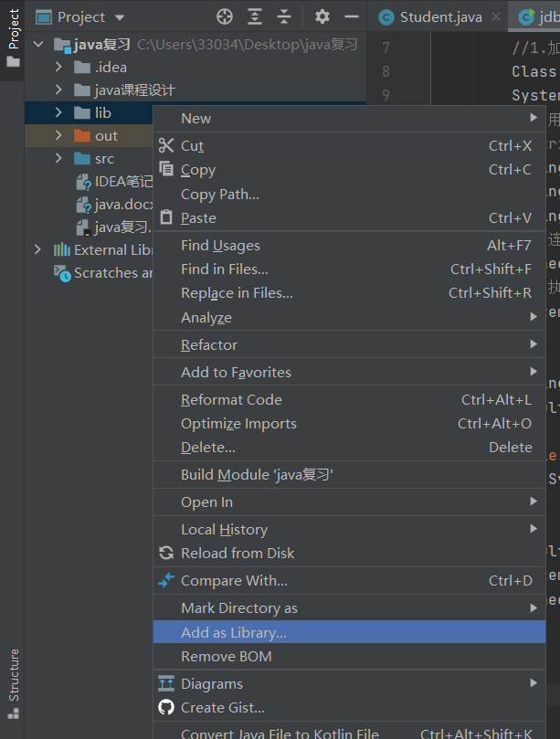Open Project panel settings gear
Image resolution: width=560 pixels, height=739 pixels.
(x=322, y=16)
